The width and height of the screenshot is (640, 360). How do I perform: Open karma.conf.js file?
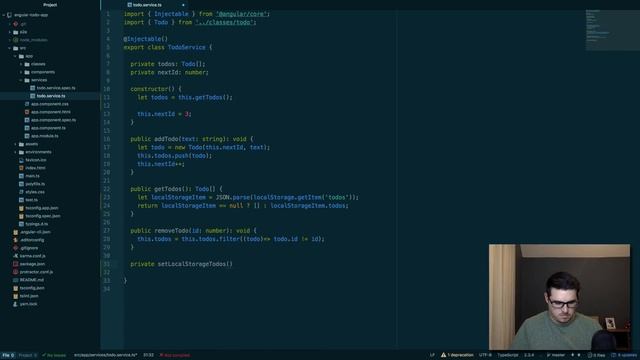32,256
